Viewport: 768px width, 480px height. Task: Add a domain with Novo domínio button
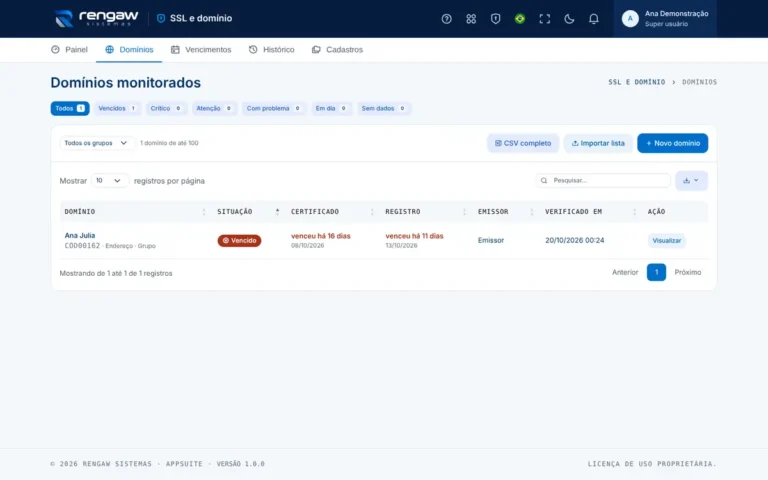672,143
